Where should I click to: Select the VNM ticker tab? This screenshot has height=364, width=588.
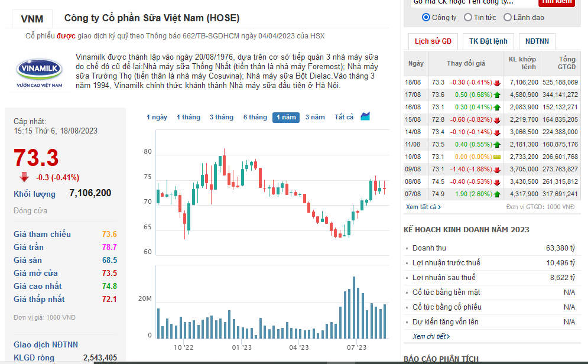[32, 19]
